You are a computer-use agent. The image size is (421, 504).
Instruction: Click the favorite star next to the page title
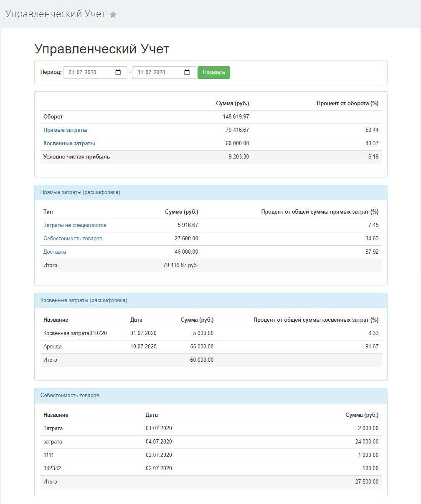coord(113,15)
